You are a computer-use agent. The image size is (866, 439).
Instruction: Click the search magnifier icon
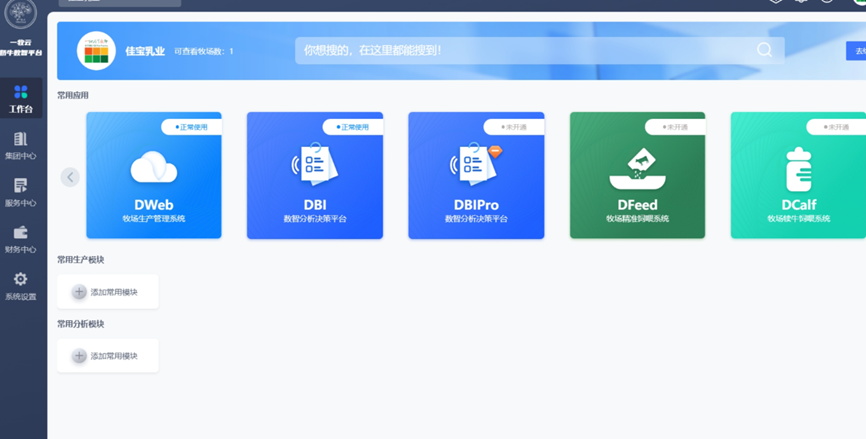[764, 50]
